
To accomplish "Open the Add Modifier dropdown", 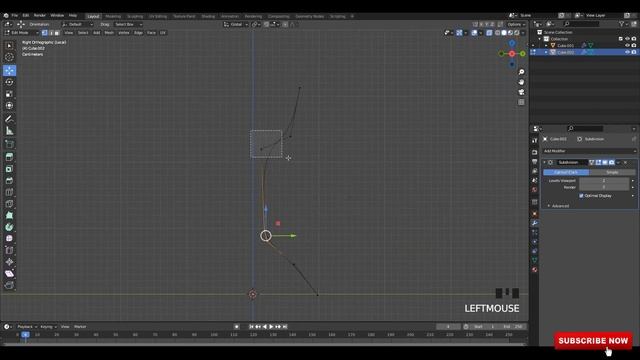I will tap(589, 151).
